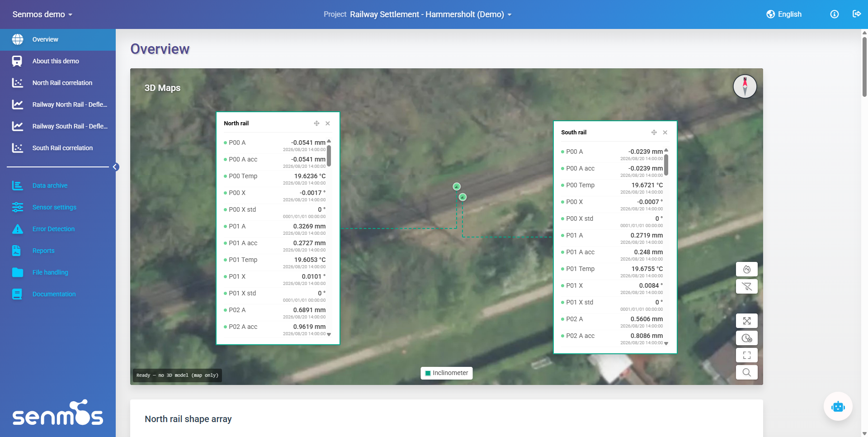868x437 pixels.
Task: Click scroll-down arrow in South rail panel
Action: (666, 343)
